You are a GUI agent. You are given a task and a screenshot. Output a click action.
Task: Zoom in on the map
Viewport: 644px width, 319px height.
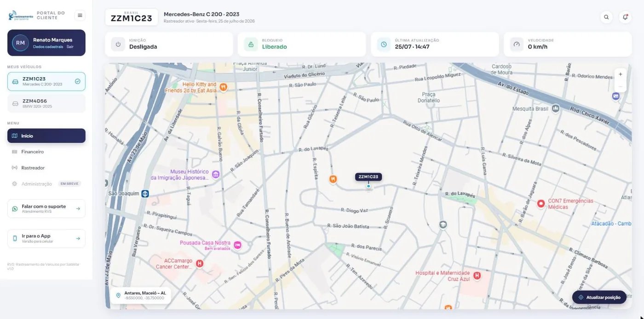point(620,74)
